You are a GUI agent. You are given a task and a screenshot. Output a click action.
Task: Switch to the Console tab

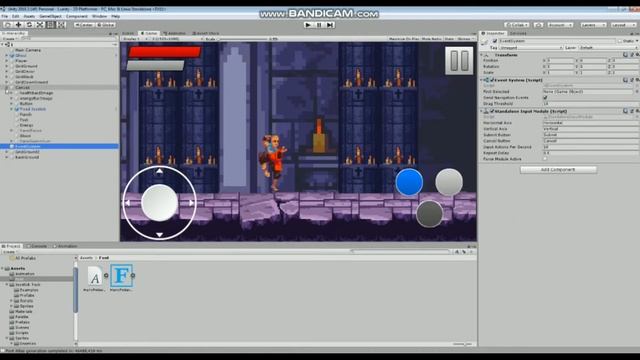click(37, 246)
